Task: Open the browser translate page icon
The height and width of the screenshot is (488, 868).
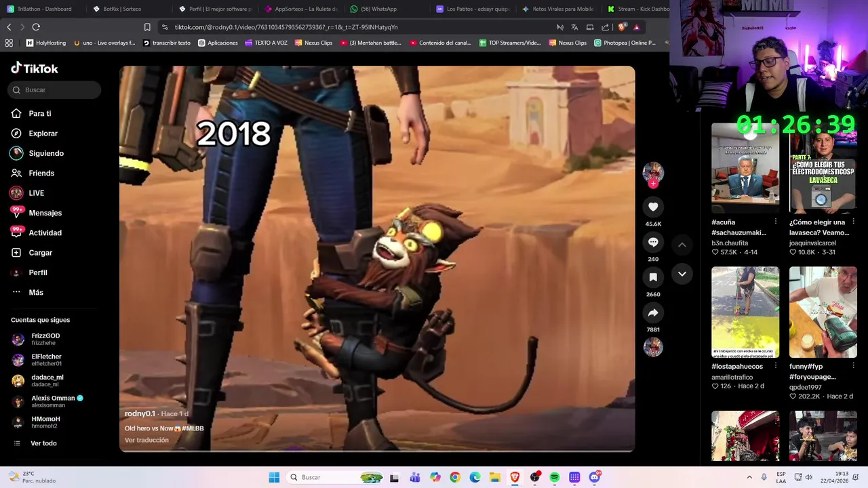Action: 574,27
